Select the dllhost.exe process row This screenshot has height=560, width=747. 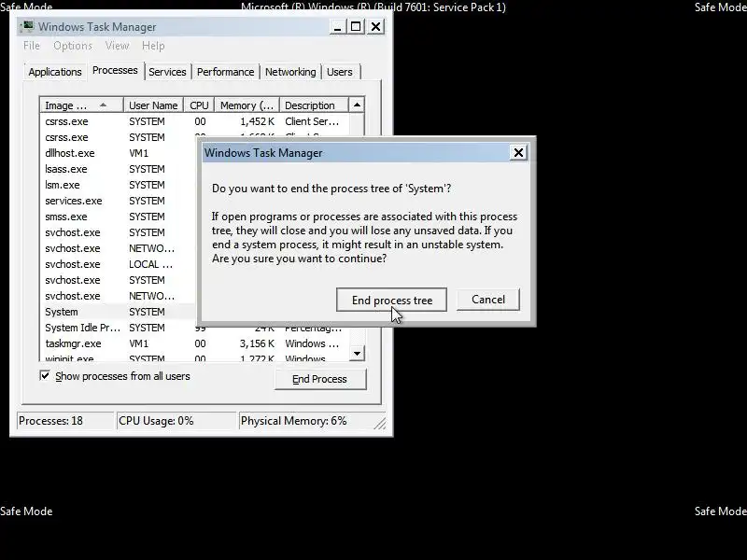(118, 153)
